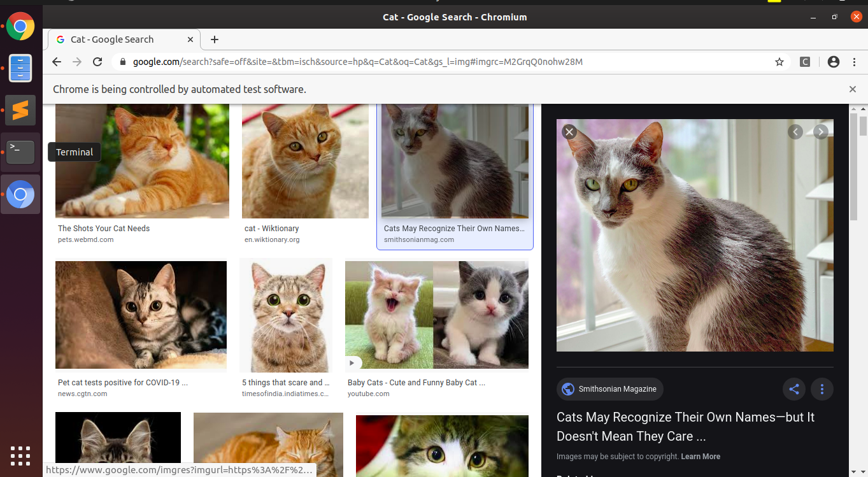This screenshot has width=868, height=477.
Task: Click the pets.webmd.com source text
Action: 86,240
